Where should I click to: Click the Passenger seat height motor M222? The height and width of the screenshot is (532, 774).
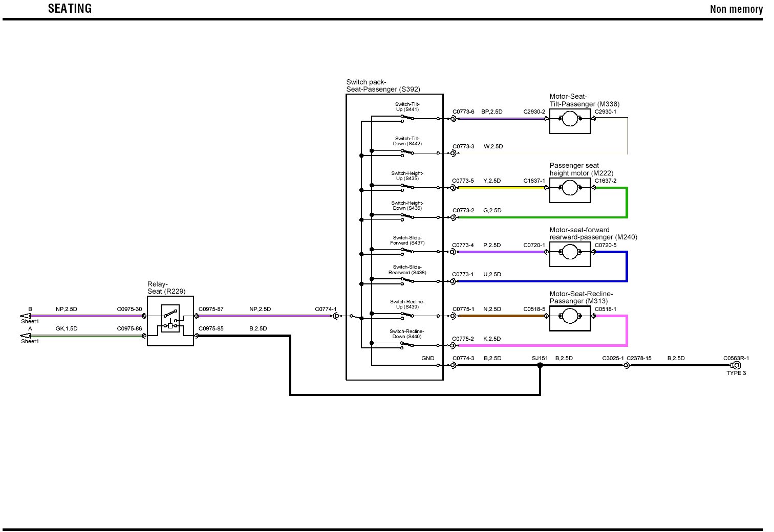pyautogui.click(x=570, y=188)
